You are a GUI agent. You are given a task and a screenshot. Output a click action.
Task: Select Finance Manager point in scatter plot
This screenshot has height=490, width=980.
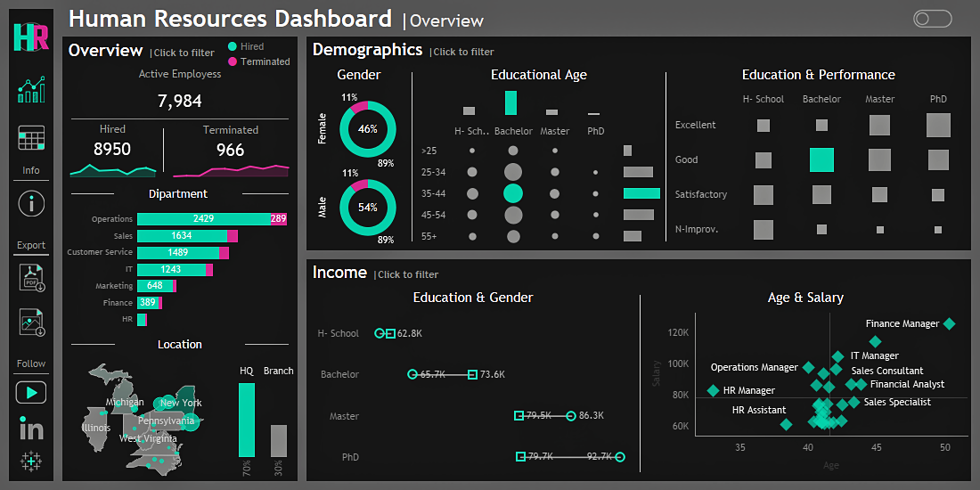(950, 324)
